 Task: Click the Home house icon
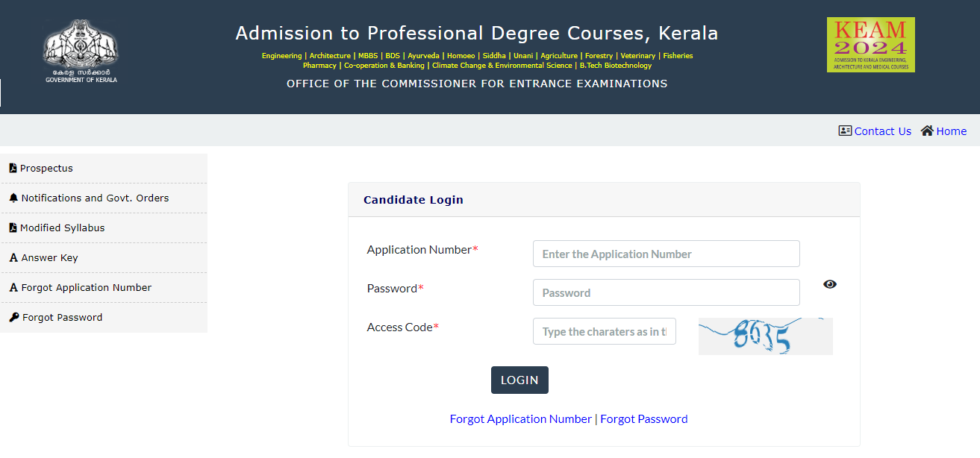pos(927,131)
